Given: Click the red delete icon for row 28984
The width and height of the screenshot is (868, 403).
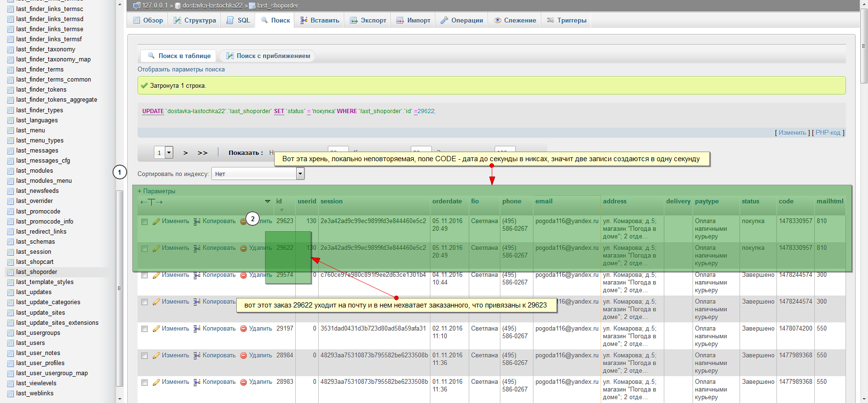Looking at the screenshot, I should [x=243, y=356].
